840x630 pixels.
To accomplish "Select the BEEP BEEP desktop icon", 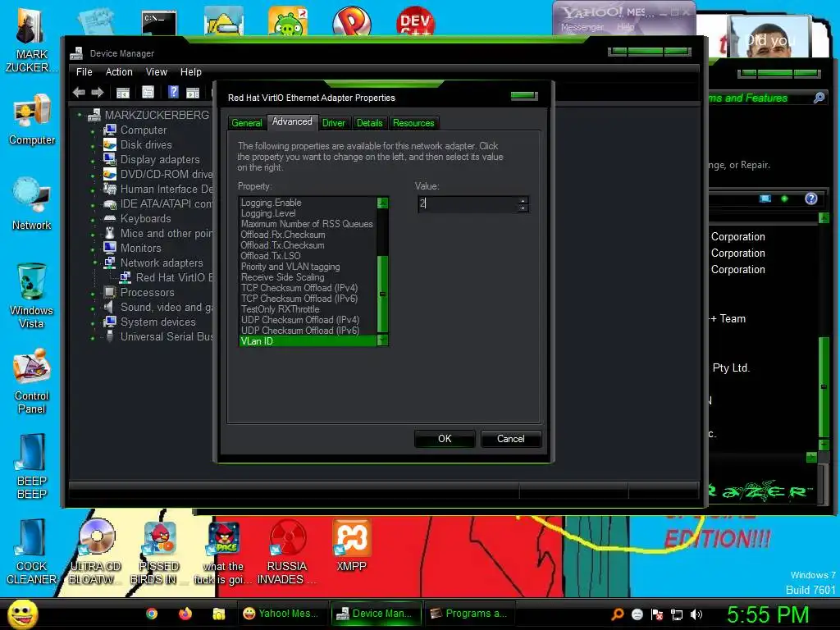I will pos(32,466).
